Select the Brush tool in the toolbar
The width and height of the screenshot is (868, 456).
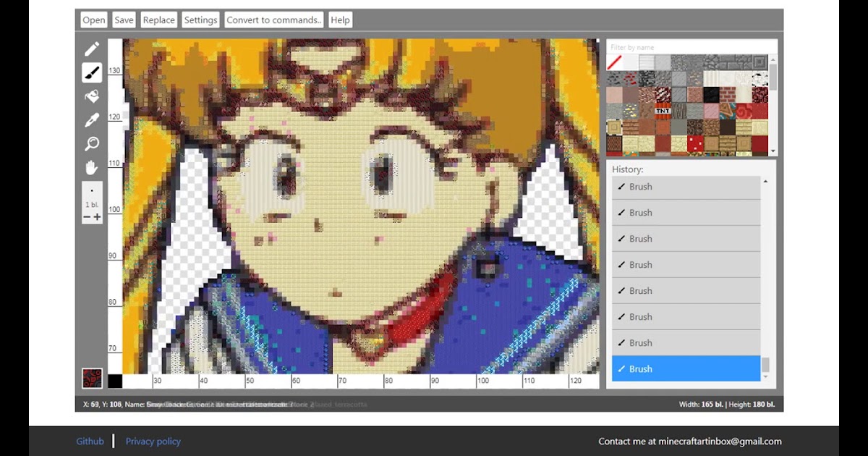pyautogui.click(x=92, y=72)
